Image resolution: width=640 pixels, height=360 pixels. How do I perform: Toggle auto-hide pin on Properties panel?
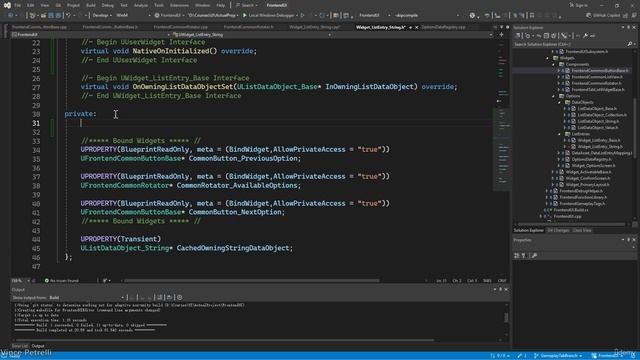click(629, 240)
